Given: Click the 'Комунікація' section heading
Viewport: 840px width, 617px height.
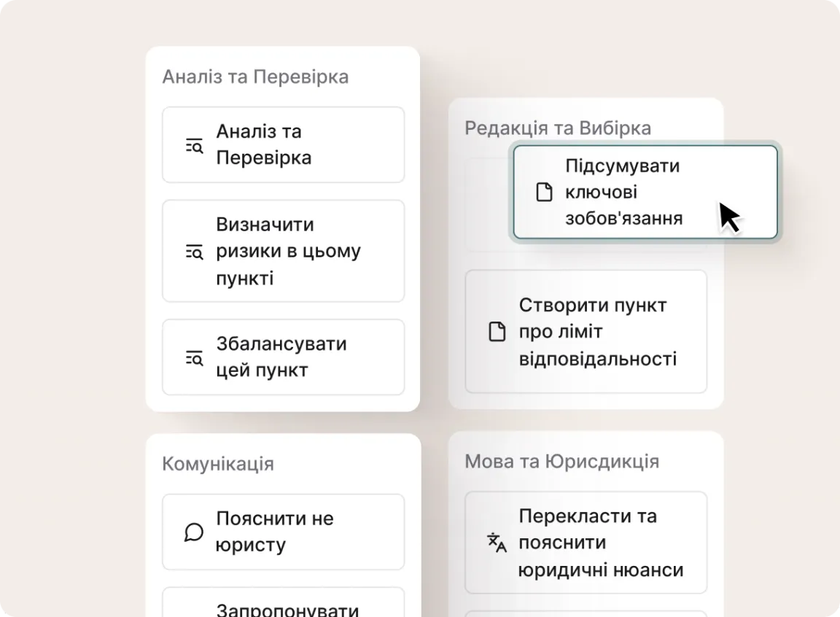Looking at the screenshot, I should [218, 464].
